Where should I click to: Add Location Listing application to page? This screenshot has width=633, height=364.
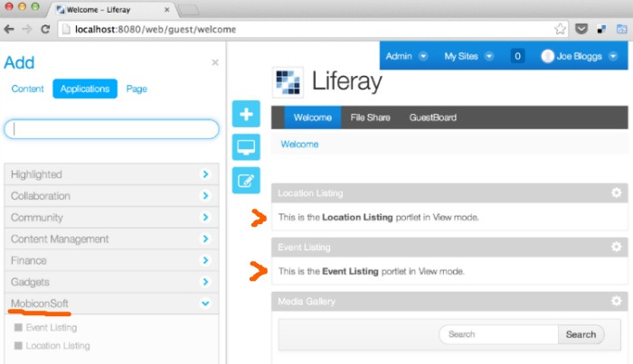(58, 345)
